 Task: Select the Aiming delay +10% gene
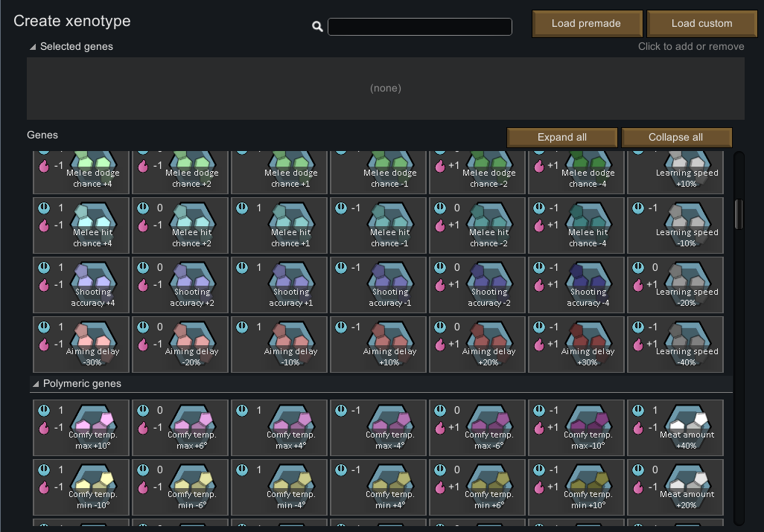(378, 344)
